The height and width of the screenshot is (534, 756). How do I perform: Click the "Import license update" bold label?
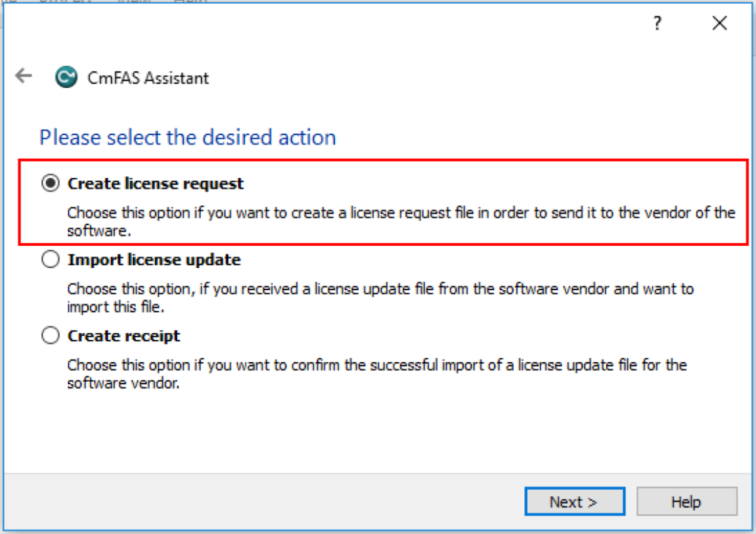click(154, 260)
